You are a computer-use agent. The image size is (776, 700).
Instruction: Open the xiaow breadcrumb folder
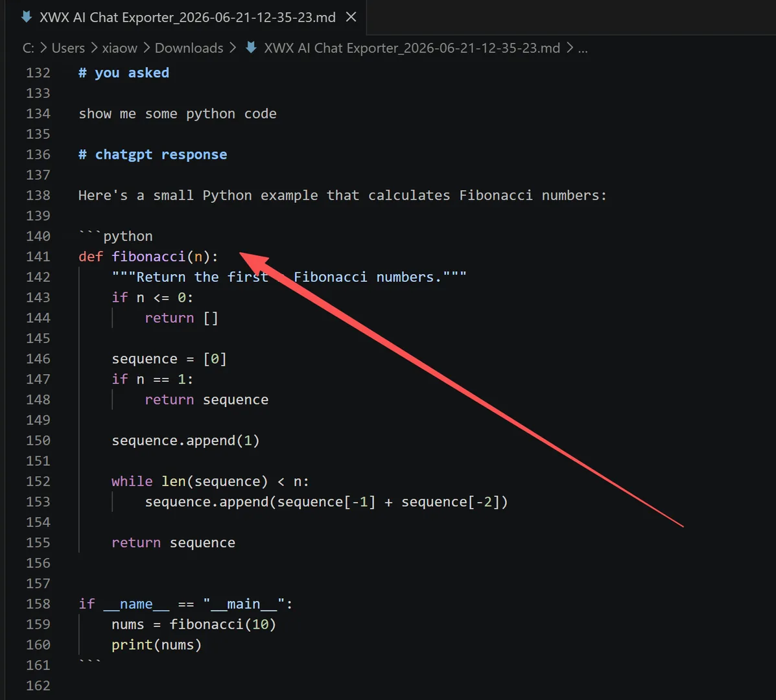pos(119,48)
